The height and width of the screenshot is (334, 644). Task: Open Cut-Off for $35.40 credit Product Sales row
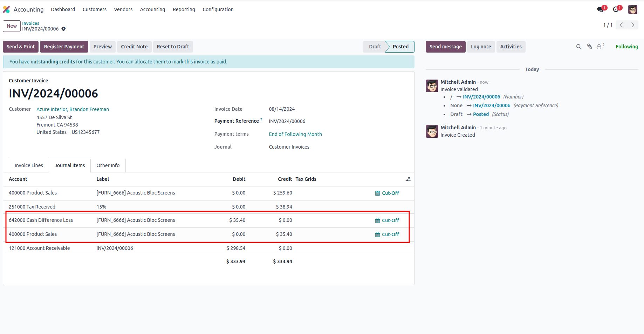tap(387, 234)
